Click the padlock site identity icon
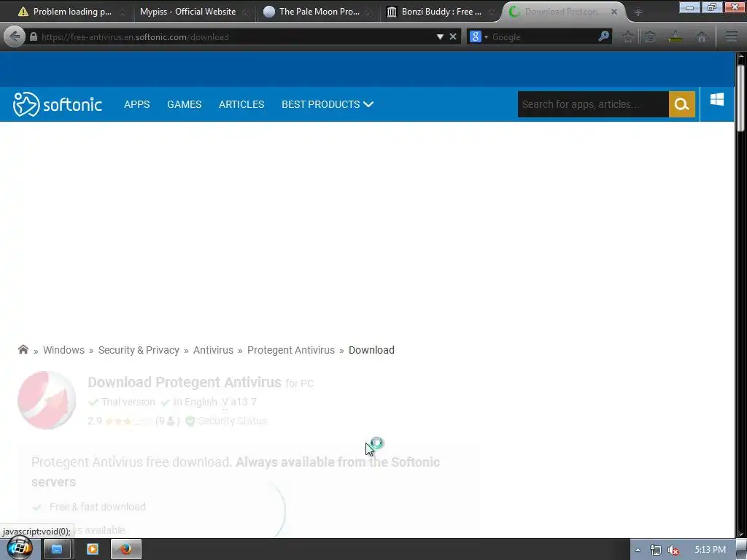Screen dimensions: 747x560 click(34, 36)
